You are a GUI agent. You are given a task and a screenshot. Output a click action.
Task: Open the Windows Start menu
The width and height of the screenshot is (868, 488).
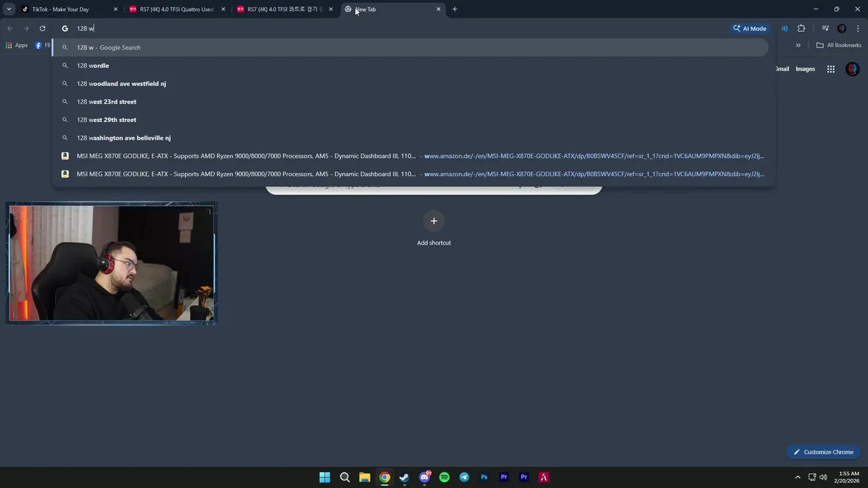coord(325,477)
